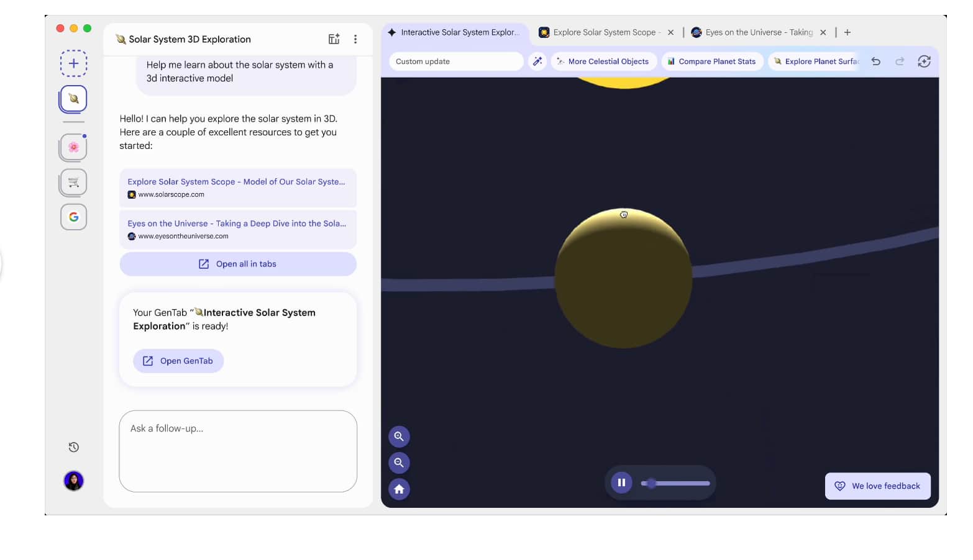Click the Explore Planet Surface suggestion
This screenshot has width=973, height=560.
[x=816, y=61]
